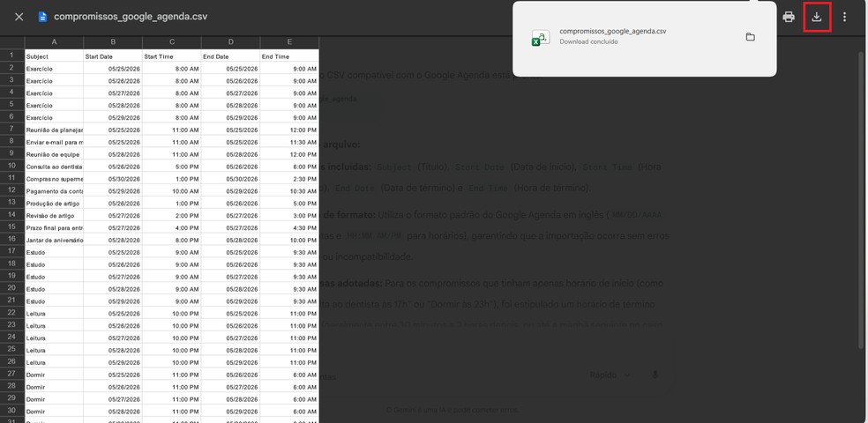Click the Excel CSV file icon in popup
The width and height of the screenshot is (868, 423).
541,38
